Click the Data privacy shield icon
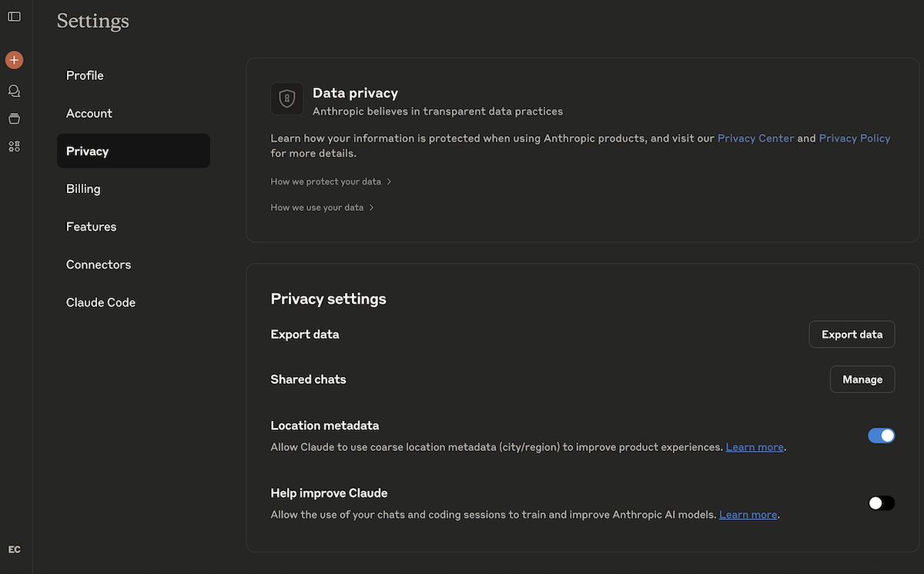This screenshot has height=574, width=924. [286, 98]
